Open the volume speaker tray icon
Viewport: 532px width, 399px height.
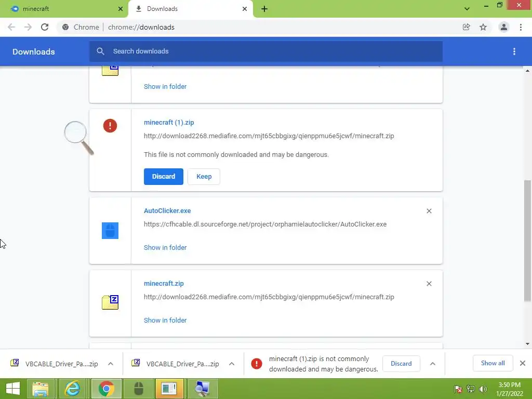(x=483, y=389)
